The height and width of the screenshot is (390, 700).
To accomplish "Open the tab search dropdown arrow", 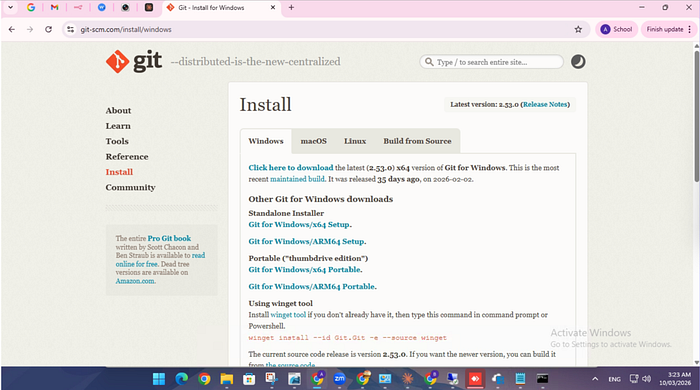I will point(10,7).
